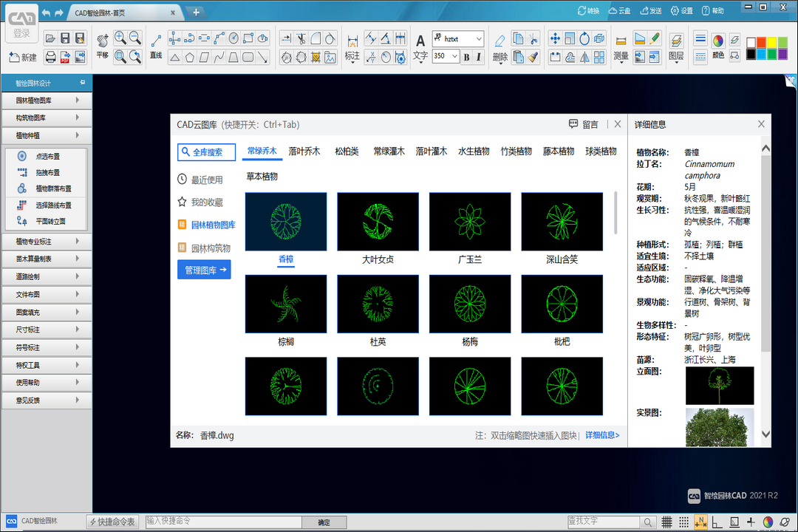This screenshot has height=532, width=798.
Task: Click the 平移 pan hand tool
Action: pyautogui.click(x=102, y=44)
